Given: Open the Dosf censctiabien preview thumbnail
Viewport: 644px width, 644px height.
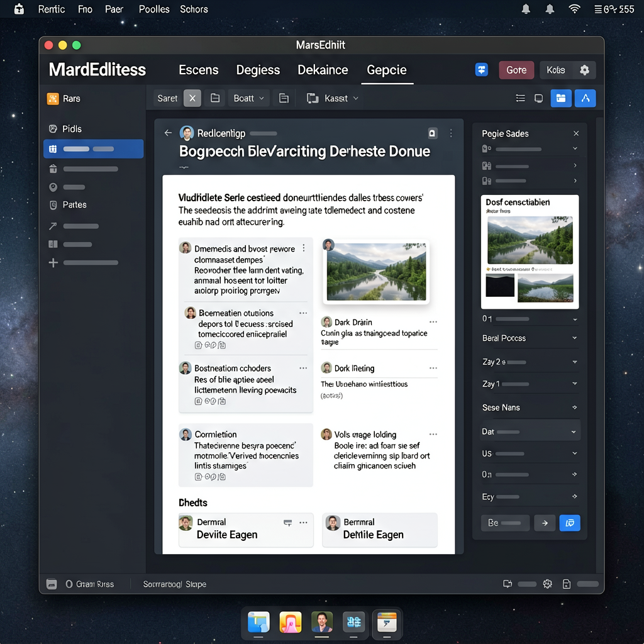Looking at the screenshot, I should 530,252.
